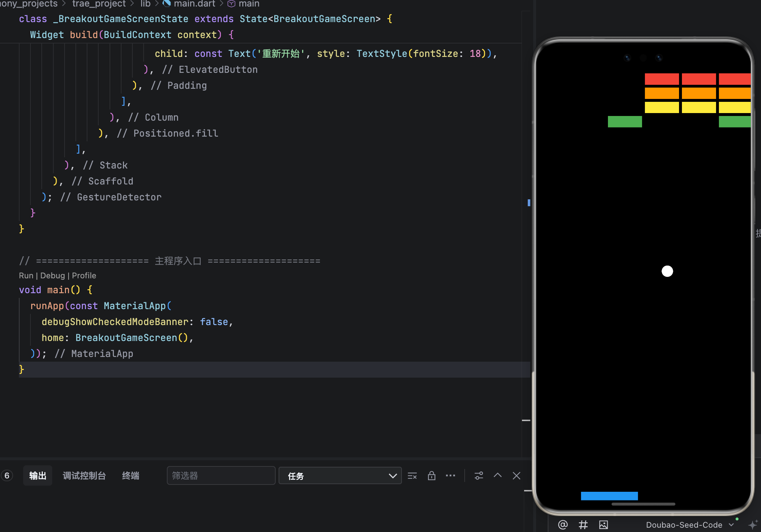The width and height of the screenshot is (761, 532).
Task: Maximize panel using the up chevron
Action: click(498, 476)
